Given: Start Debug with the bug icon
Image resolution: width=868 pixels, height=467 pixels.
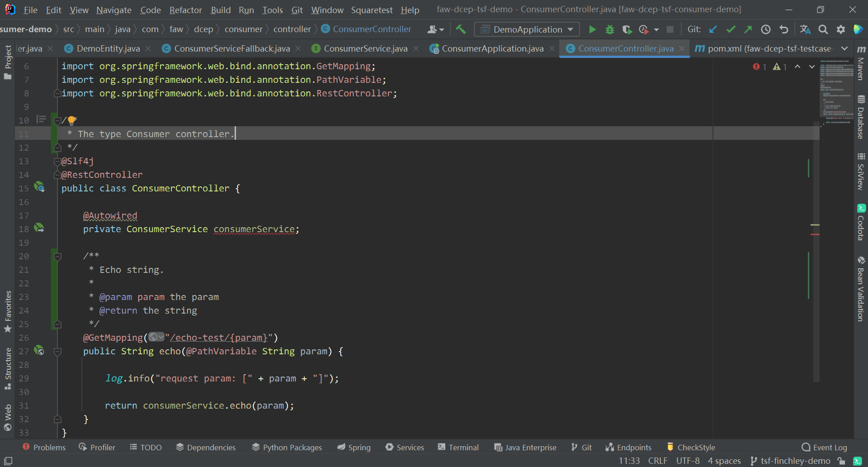Looking at the screenshot, I should point(609,29).
